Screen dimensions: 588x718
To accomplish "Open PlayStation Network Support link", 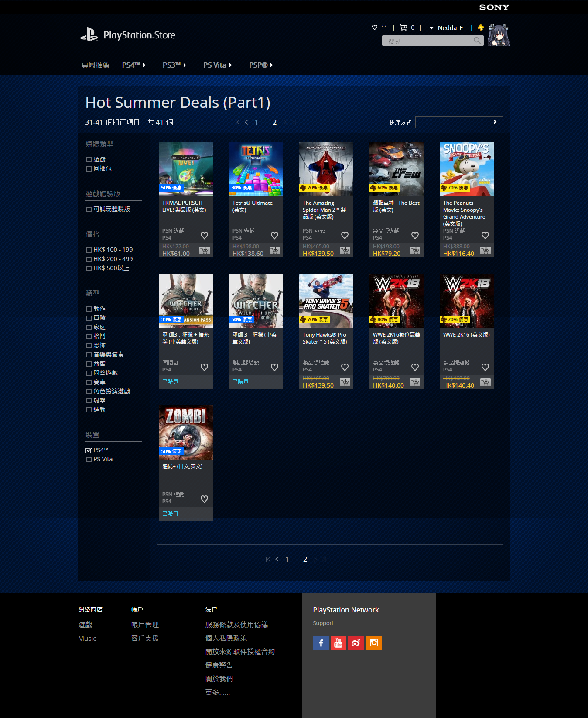I will [323, 623].
